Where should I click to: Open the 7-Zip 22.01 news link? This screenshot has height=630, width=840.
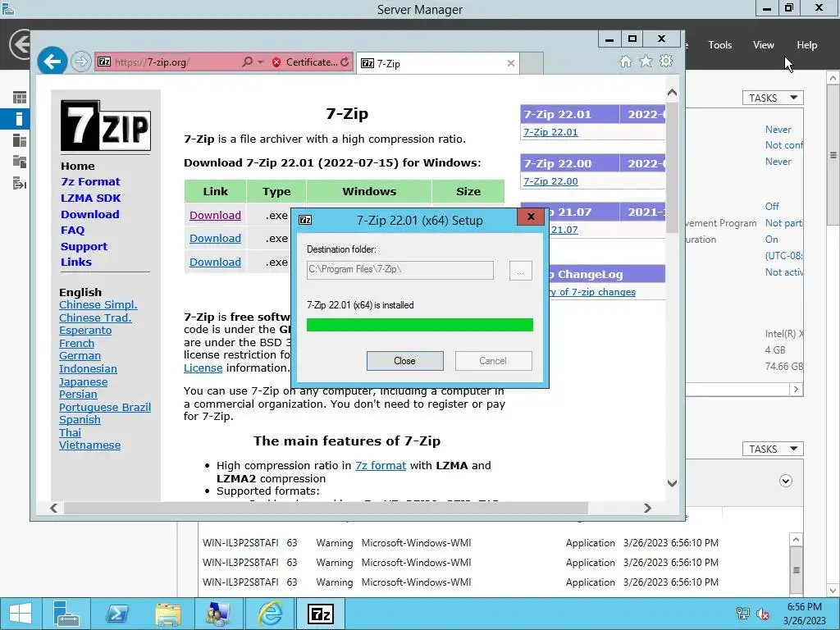coord(550,132)
